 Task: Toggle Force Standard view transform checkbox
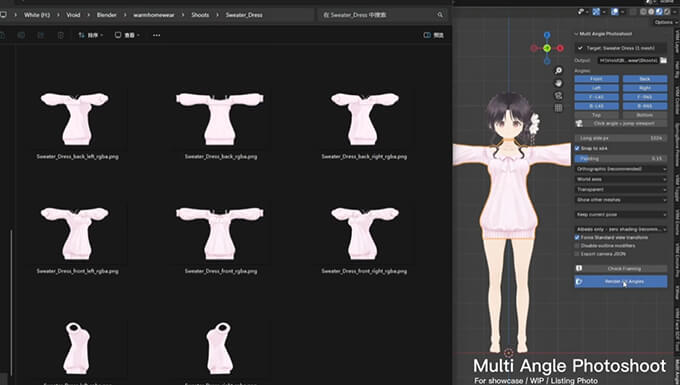(577, 238)
